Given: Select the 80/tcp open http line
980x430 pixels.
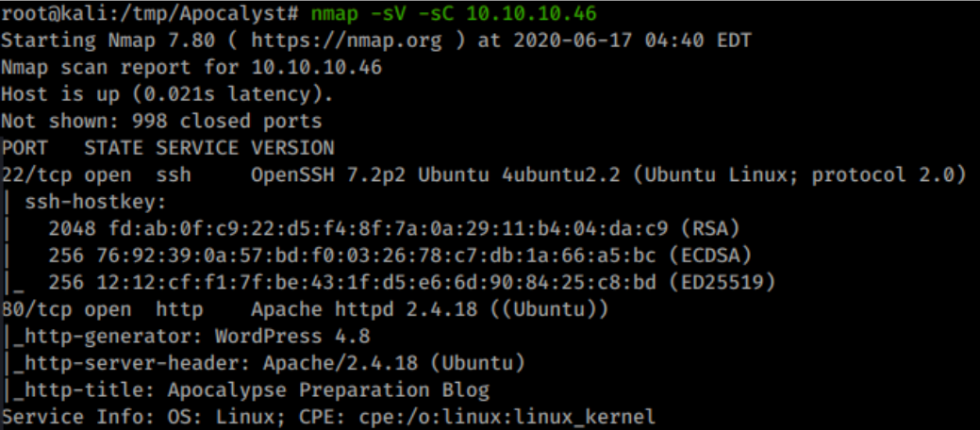Looking at the screenshot, I should [x=305, y=309].
